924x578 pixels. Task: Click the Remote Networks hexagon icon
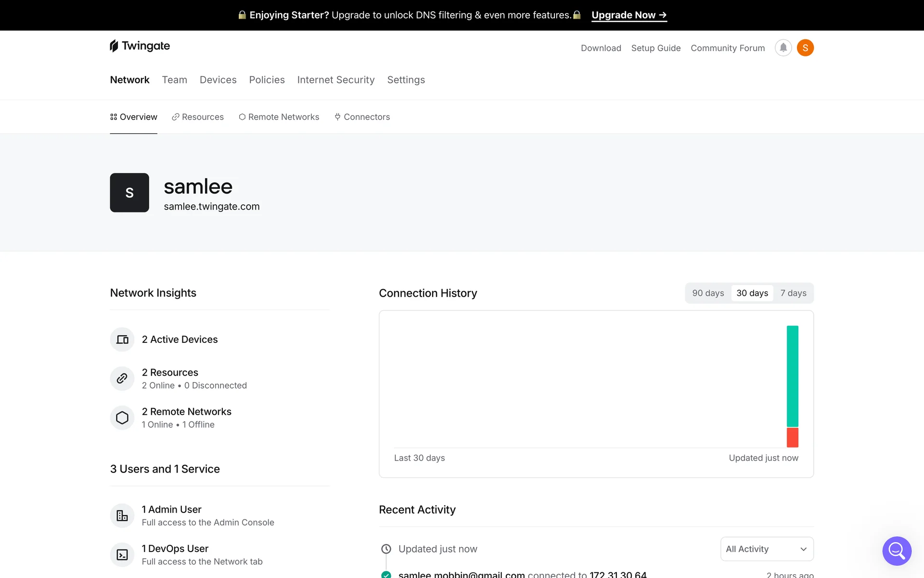(122, 418)
